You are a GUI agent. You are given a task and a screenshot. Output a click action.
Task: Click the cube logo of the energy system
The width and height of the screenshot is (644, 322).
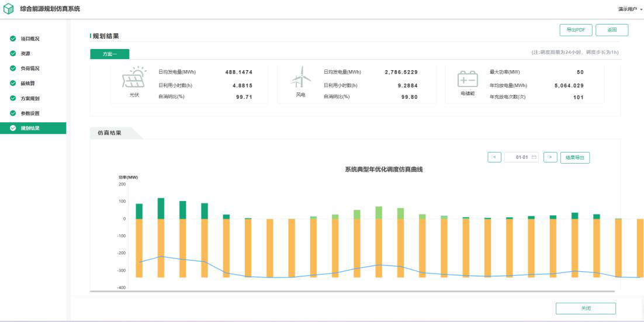[x=8, y=9]
